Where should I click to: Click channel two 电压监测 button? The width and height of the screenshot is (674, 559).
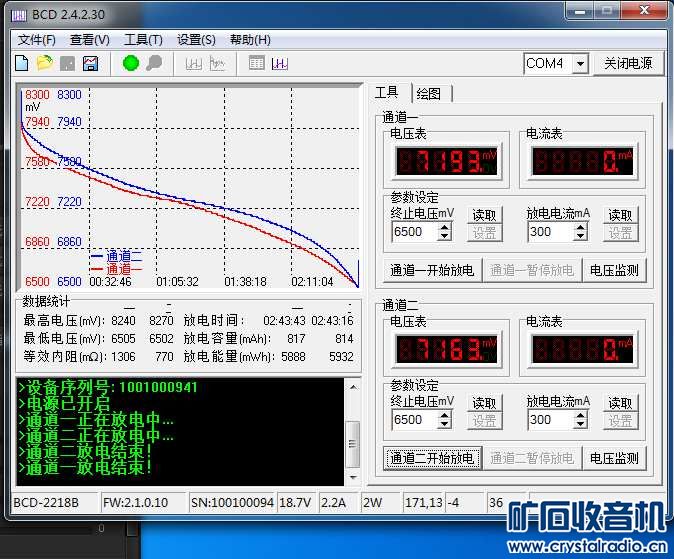[614, 458]
